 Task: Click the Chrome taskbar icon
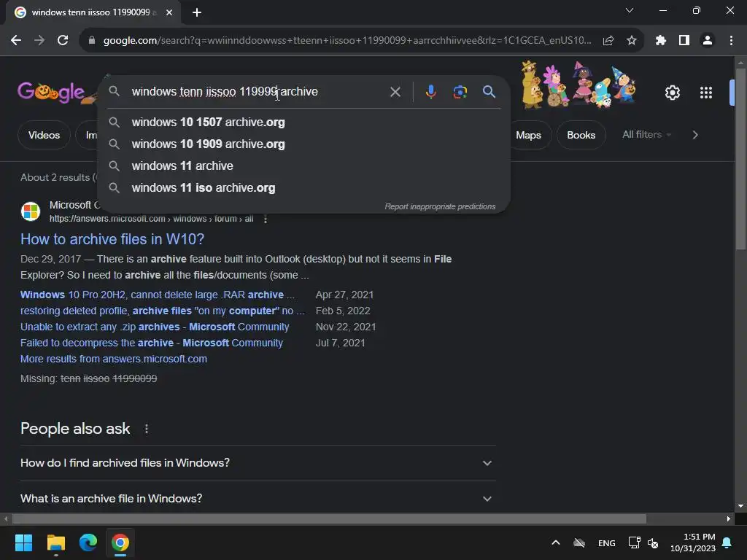point(120,542)
